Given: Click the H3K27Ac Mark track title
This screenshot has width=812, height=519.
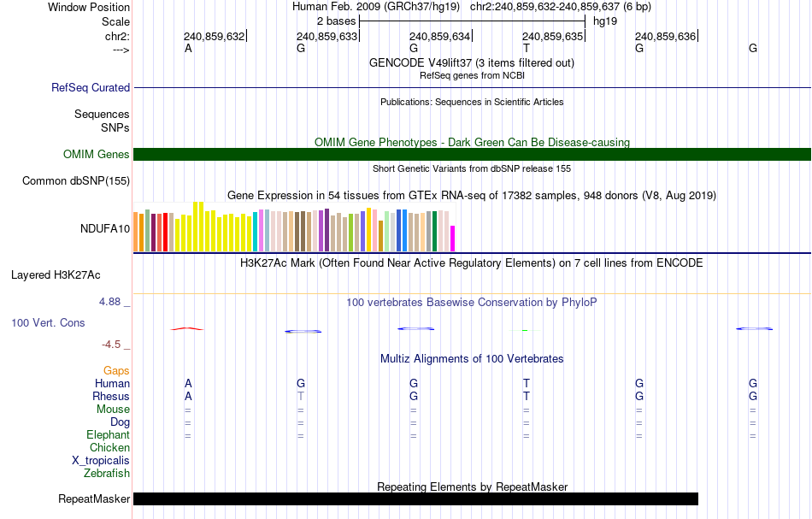Looking at the screenshot, I should tap(472, 262).
